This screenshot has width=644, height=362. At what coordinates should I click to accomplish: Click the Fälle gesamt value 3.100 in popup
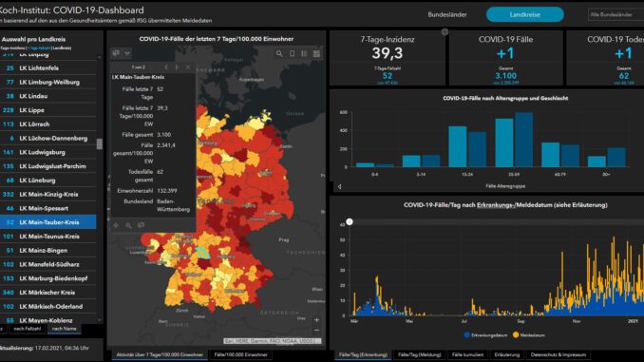point(164,135)
